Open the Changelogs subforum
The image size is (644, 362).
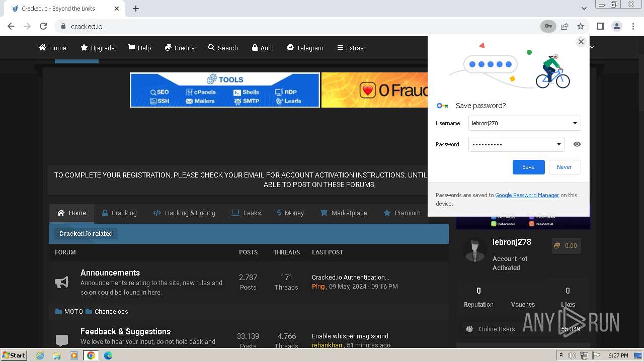[x=111, y=311]
